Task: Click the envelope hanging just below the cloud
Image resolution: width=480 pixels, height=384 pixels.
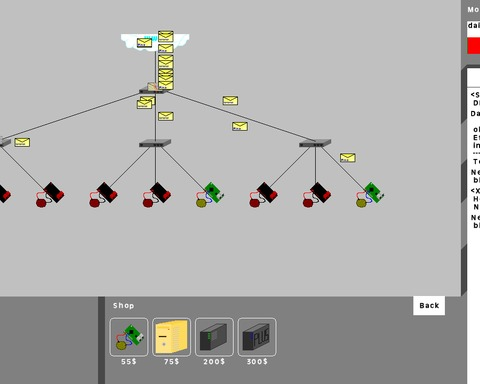Action: pyautogui.click(x=166, y=48)
